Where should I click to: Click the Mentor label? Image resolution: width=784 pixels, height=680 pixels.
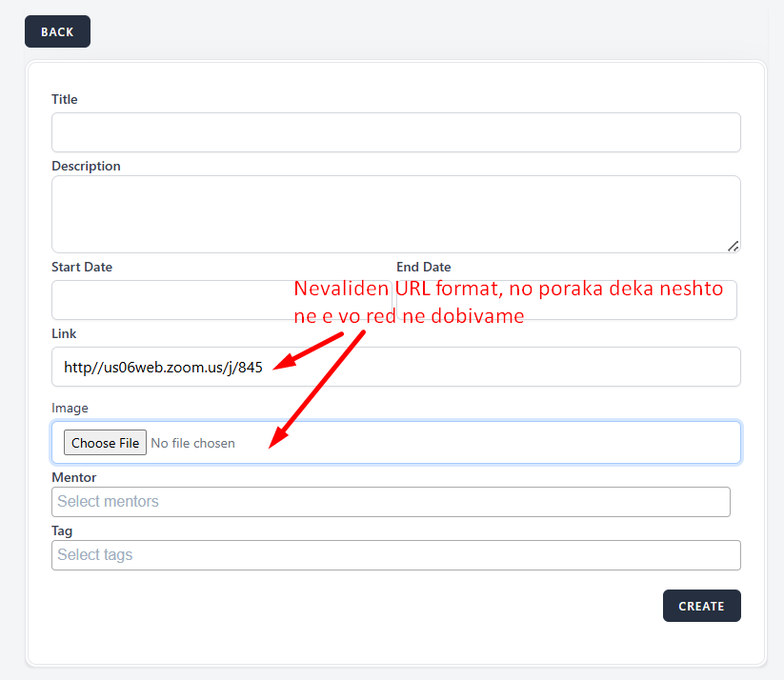73,477
